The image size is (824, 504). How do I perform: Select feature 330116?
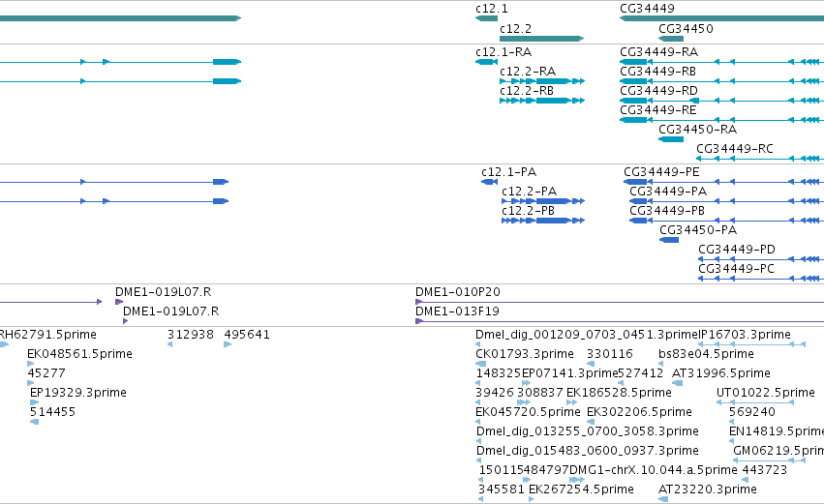[x=591, y=364]
